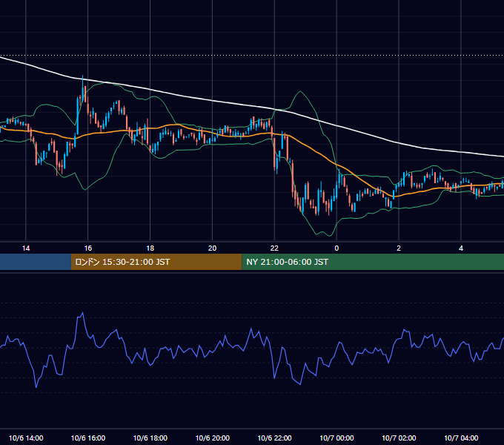Click the 10/6 18:00 date label
The image size is (504, 445).
click(150, 438)
